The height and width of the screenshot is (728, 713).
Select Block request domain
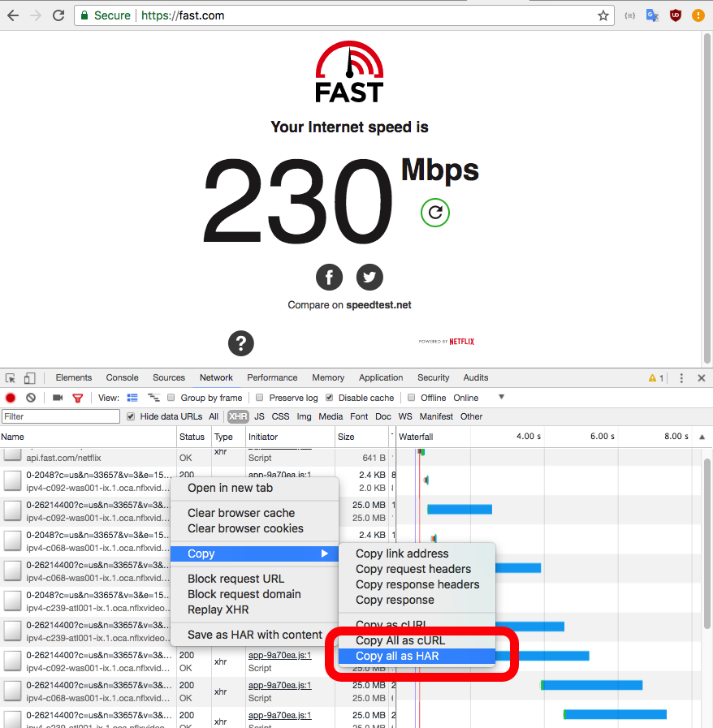pos(254,594)
